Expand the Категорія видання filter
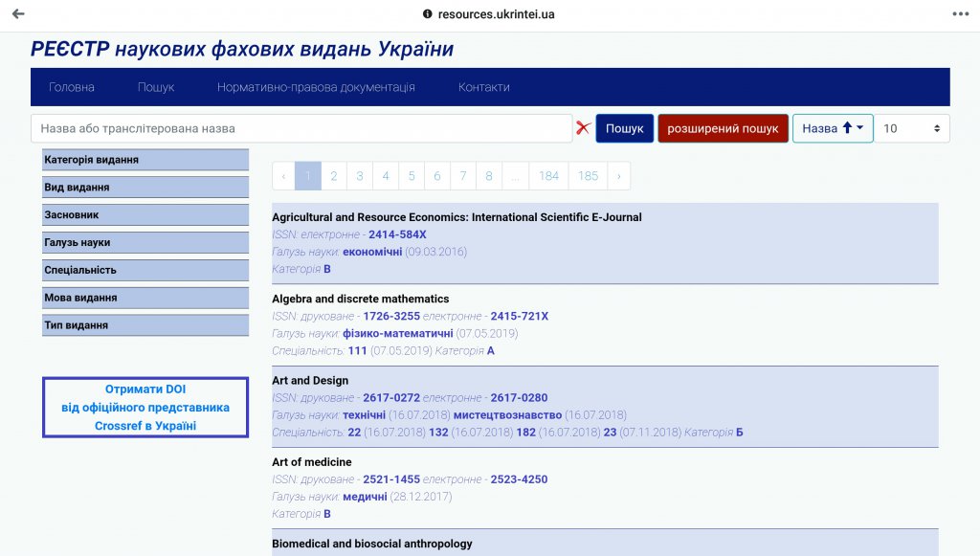The image size is (980, 556). point(145,160)
